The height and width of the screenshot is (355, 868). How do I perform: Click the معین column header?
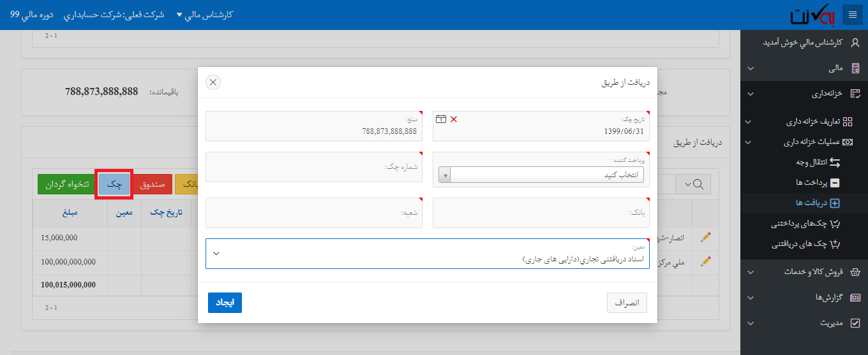[x=124, y=213]
